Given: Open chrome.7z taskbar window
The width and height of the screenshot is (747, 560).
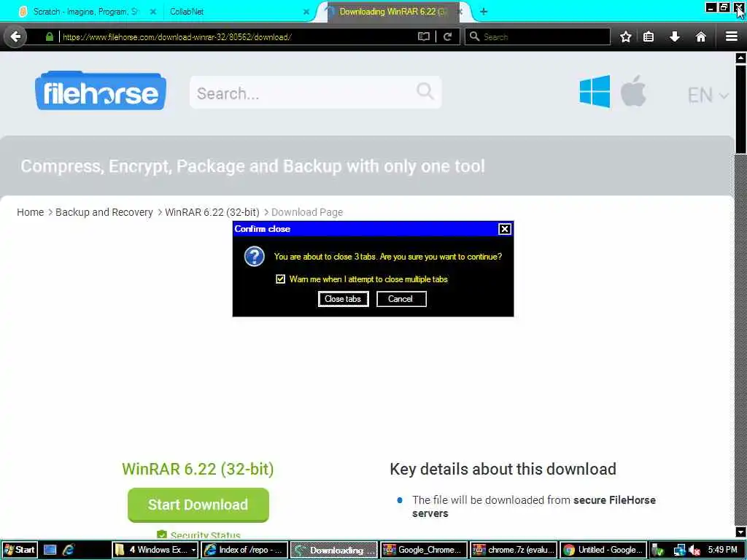Looking at the screenshot, I should 514,550.
